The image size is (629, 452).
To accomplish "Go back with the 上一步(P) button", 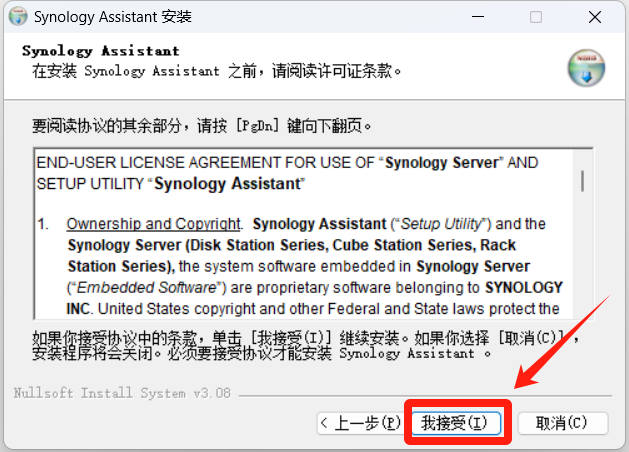I will [360, 423].
